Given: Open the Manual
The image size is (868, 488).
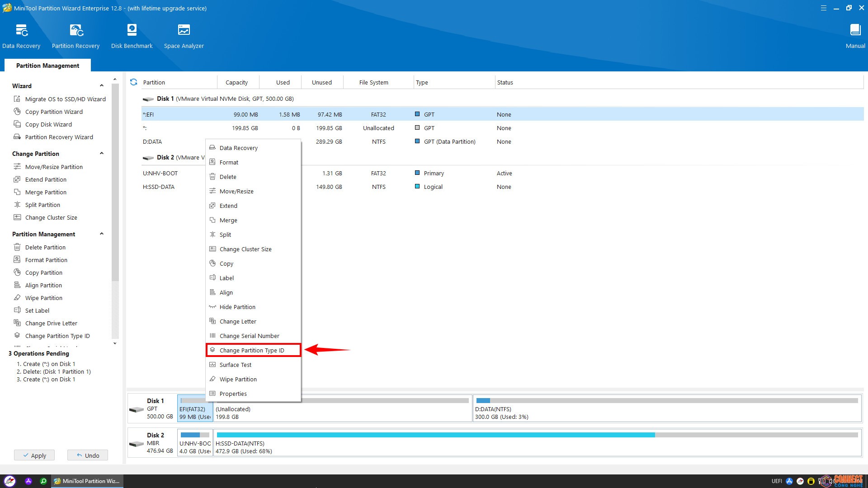Looking at the screenshot, I should pos(855,36).
